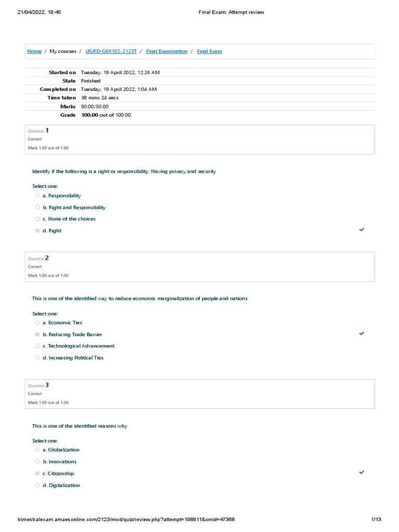Go to Final Examination breadcrumb link

167,51
